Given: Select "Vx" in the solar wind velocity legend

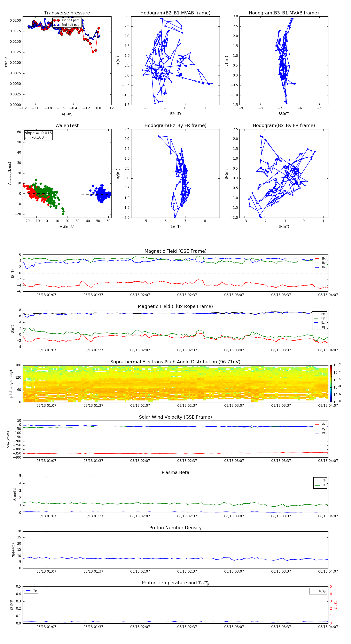Looking at the screenshot, I should pos(320,424).
